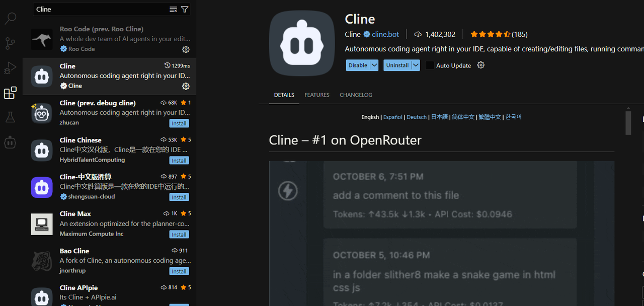The image size is (644, 306).
Task: Switch README to 繁體中文
Action: pyautogui.click(x=490, y=117)
